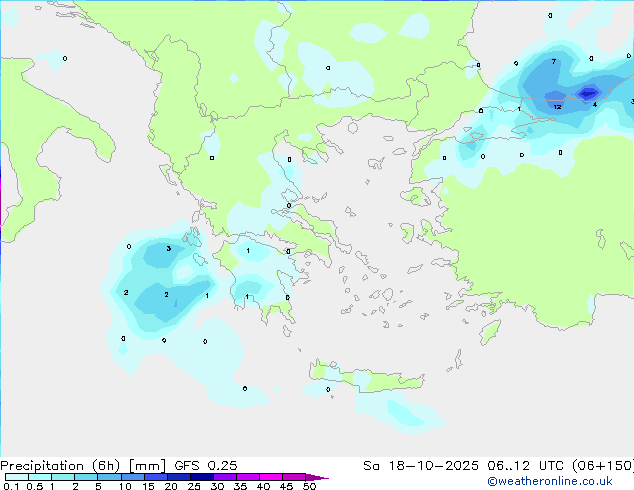Click the purple arrow tip past legend 50
The height and width of the screenshot is (490, 634).
point(317,477)
